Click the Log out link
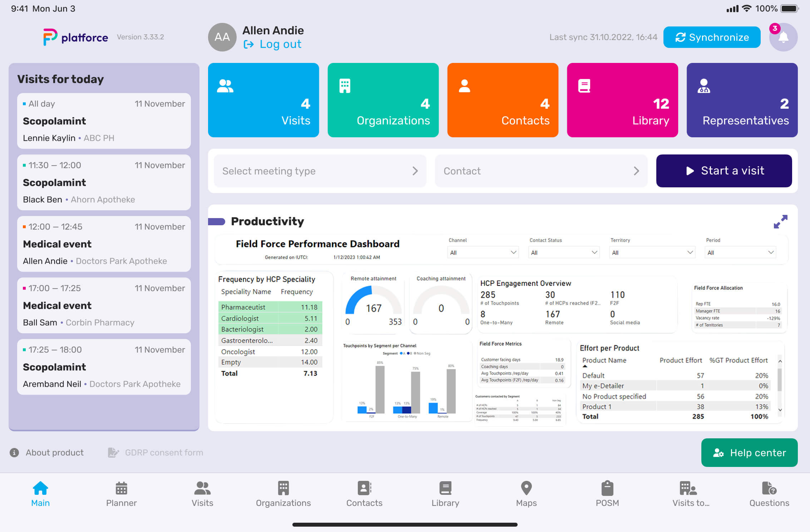 click(273, 44)
